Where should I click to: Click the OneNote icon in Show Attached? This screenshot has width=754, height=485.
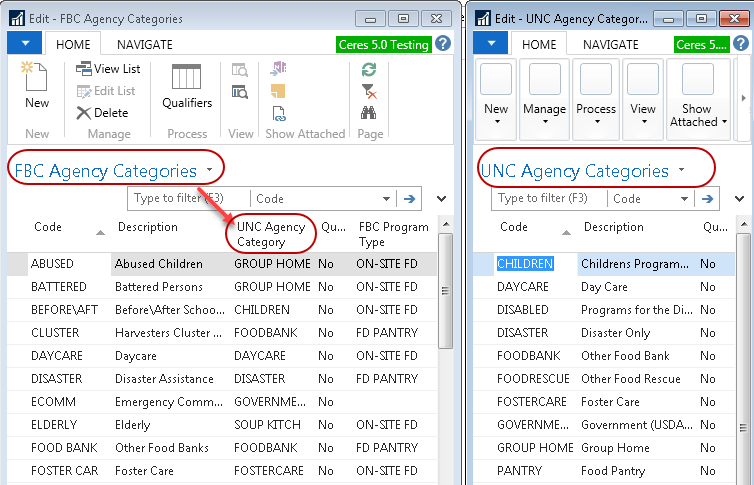pos(278,69)
